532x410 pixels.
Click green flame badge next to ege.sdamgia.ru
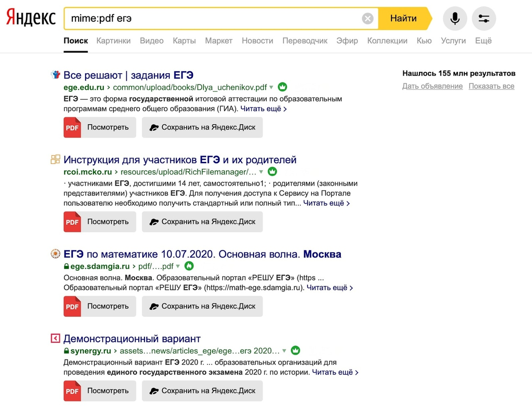point(189,266)
